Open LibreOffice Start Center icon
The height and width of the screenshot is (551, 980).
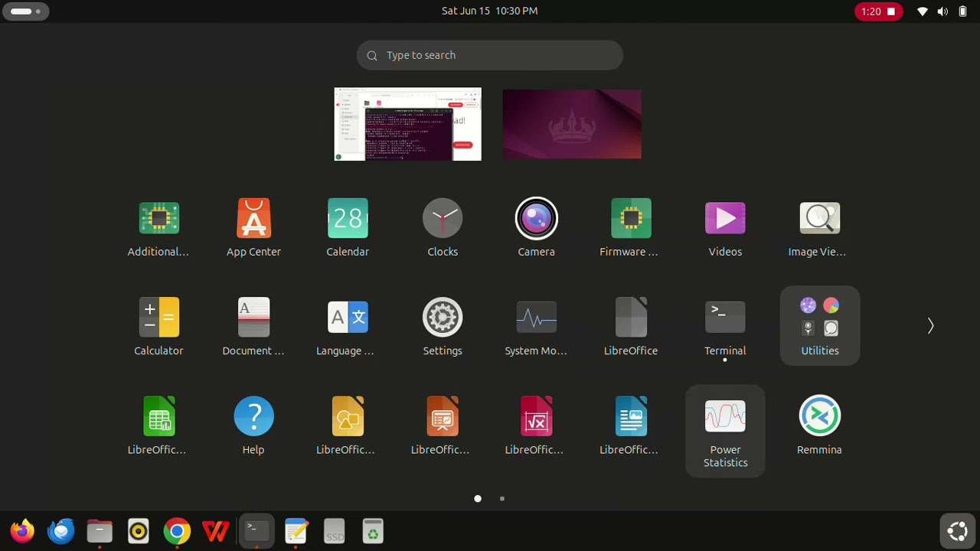tap(631, 327)
